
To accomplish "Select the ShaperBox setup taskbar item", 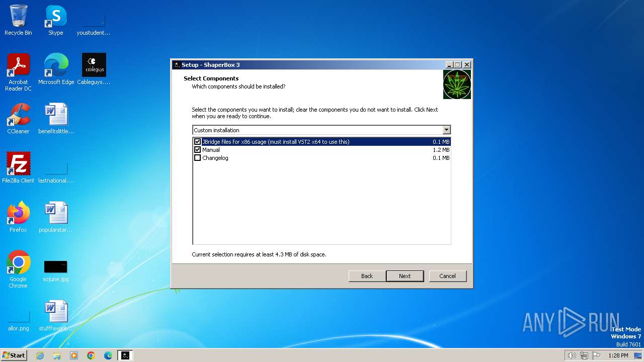I will (x=125, y=355).
